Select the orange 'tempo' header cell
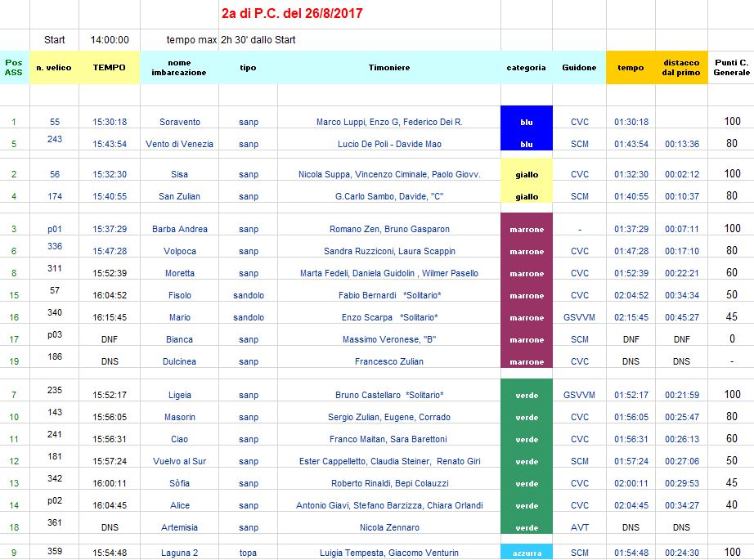This screenshot has height=560, width=754. [x=631, y=67]
